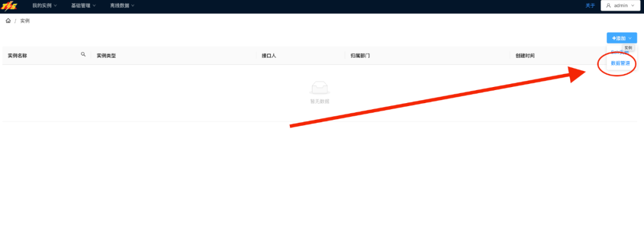This screenshot has width=644, height=245.
Task: Click the 实例 breadcrumb text
Action: click(x=24, y=21)
